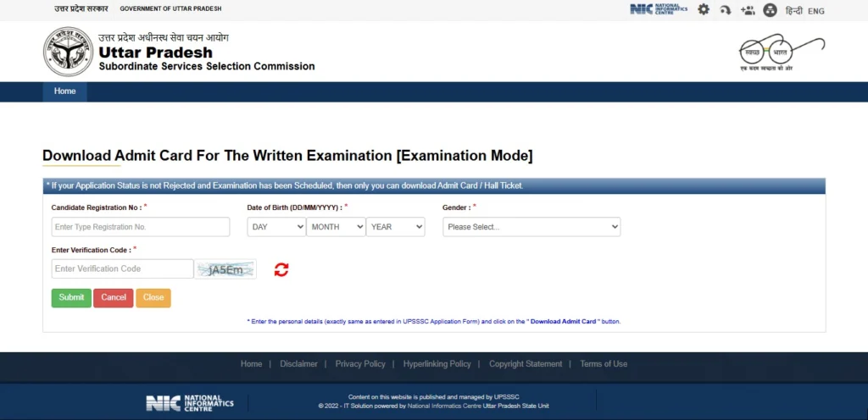Open Privacy Policy in footer menu

click(x=360, y=364)
